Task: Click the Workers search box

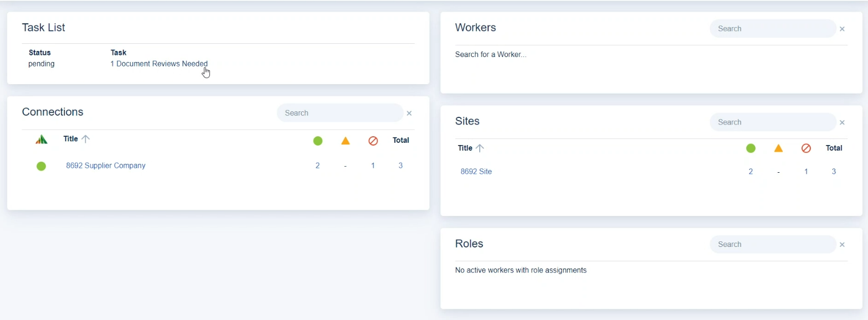Action: (x=773, y=28)
